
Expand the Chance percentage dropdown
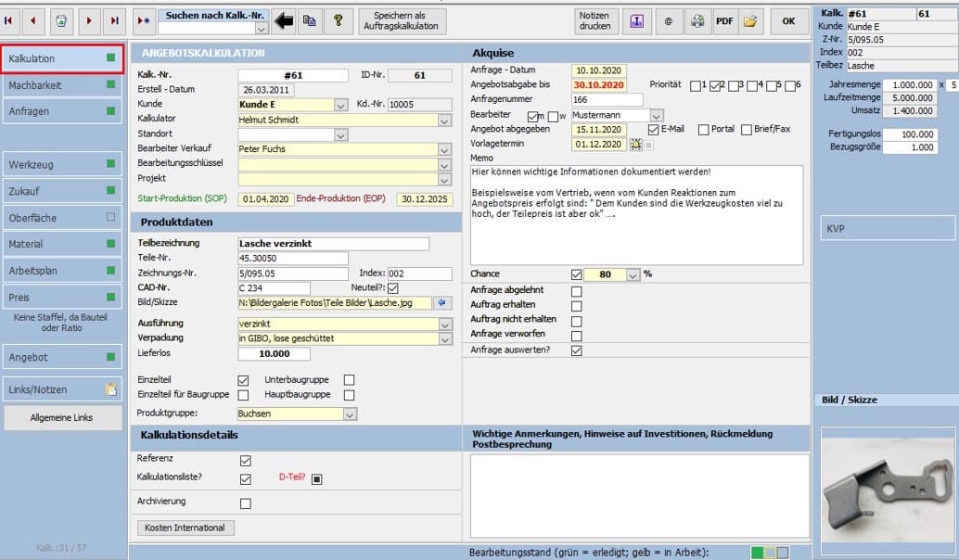tap(633, 274)
